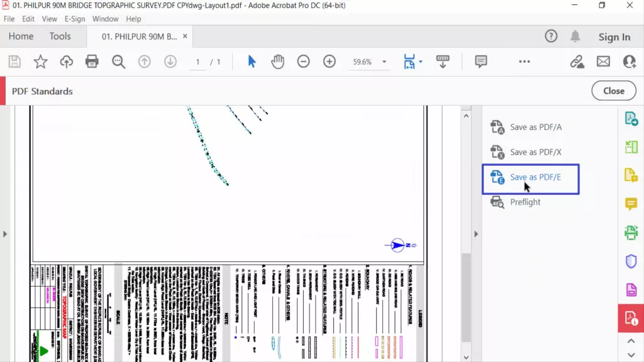Print the document using the printer icon
The width and height of the screenshot is (644, 362).
[x=92, y=62]
